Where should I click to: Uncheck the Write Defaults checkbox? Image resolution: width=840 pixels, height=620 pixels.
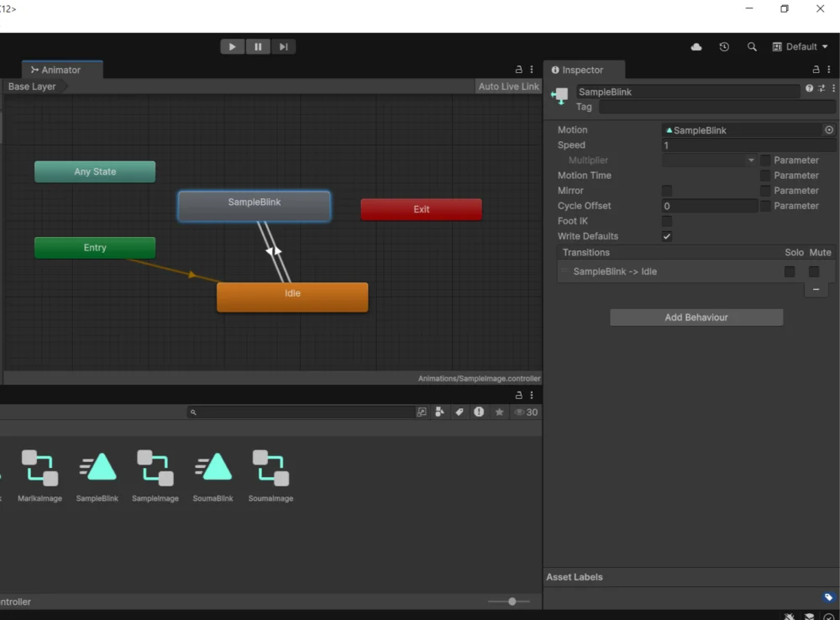(667, 236)
